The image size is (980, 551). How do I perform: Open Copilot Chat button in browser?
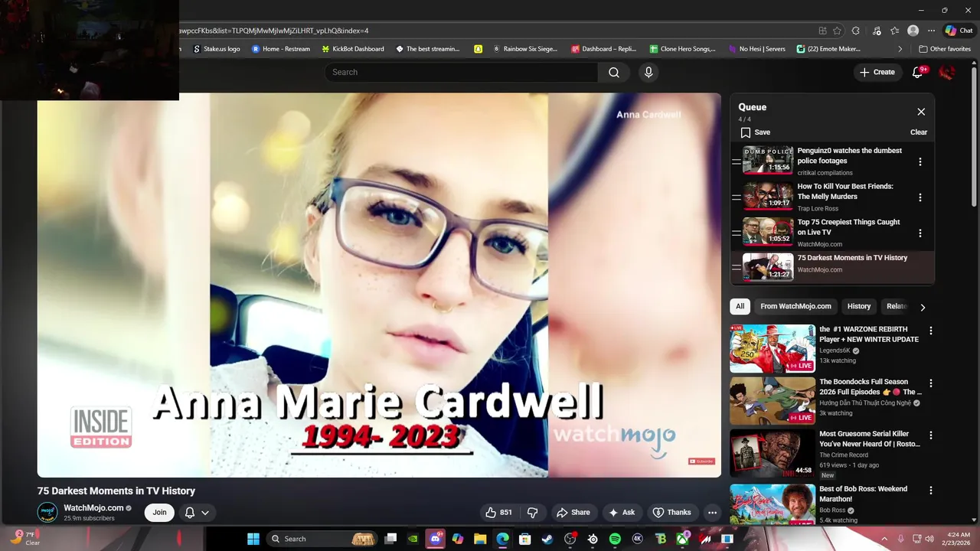tap(959, 31)
